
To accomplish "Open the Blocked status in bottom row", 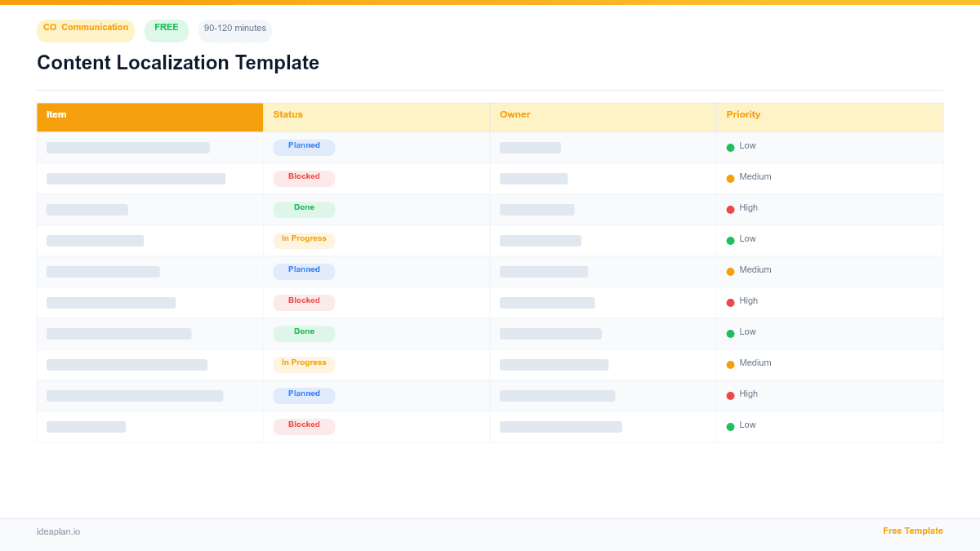I will click(x=303, y=425).
